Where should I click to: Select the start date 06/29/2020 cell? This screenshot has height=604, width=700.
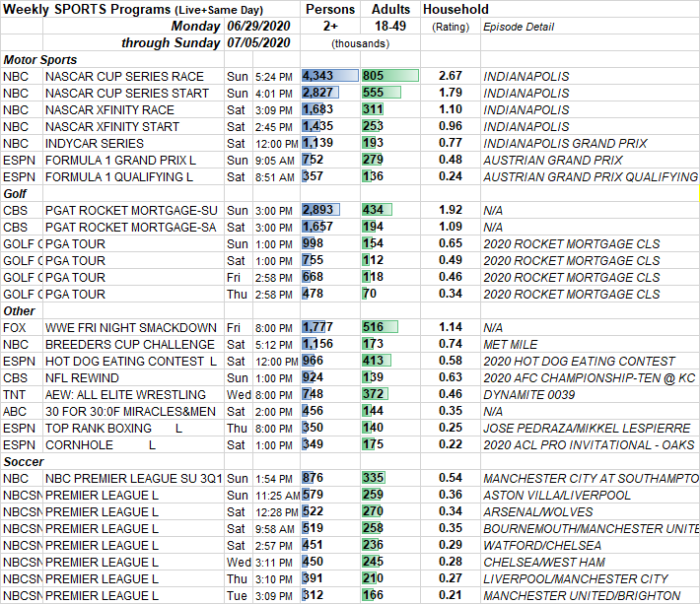(258, 27)
